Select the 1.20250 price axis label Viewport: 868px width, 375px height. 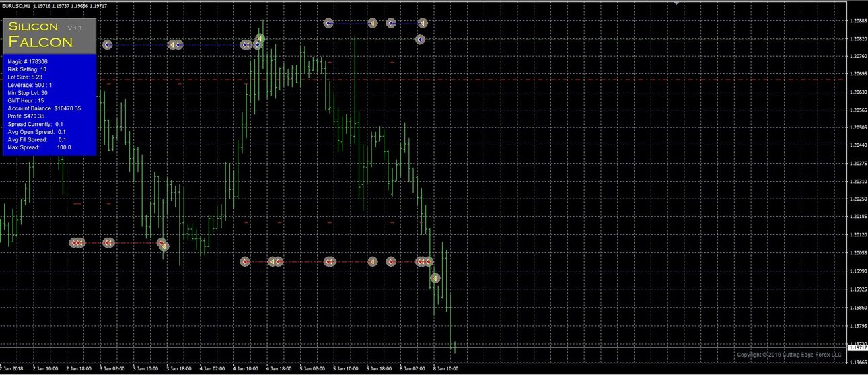pos(858,199)
